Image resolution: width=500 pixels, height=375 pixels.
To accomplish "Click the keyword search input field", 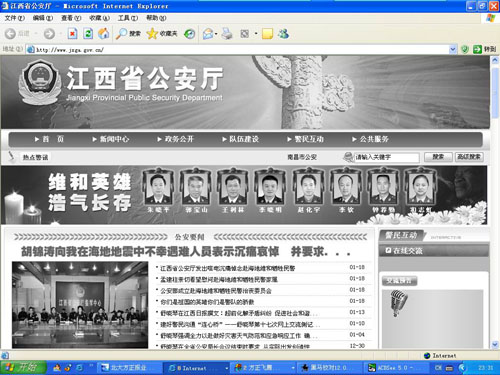I will pos(386,157).
